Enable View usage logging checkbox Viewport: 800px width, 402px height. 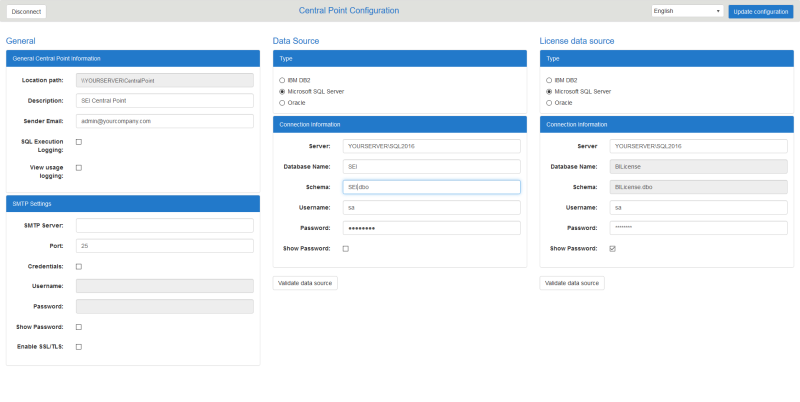pos(79,167)
